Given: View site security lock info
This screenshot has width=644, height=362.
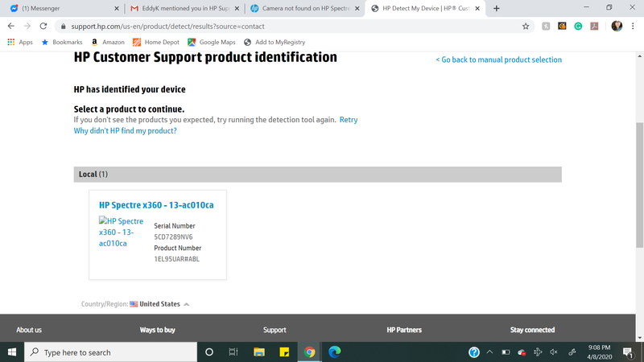Looking at the screenshot, I should click(63, 27).
